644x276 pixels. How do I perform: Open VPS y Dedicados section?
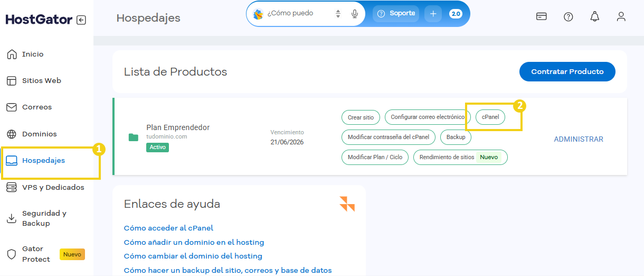[x=53, y=188]
